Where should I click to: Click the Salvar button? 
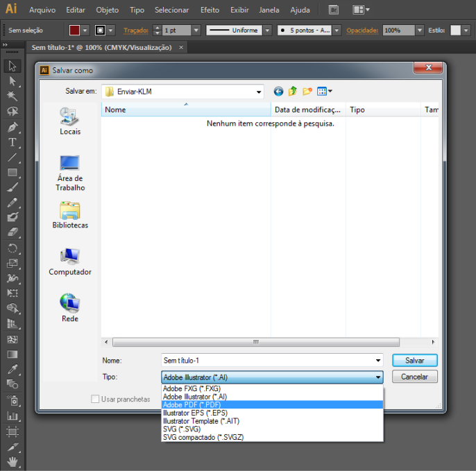point(415,361)
